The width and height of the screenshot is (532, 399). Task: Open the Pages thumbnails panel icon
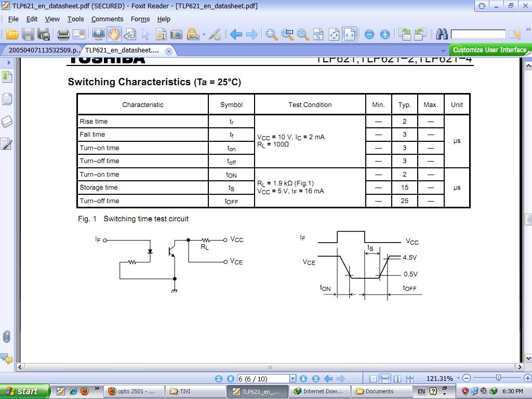coord(7,99)
